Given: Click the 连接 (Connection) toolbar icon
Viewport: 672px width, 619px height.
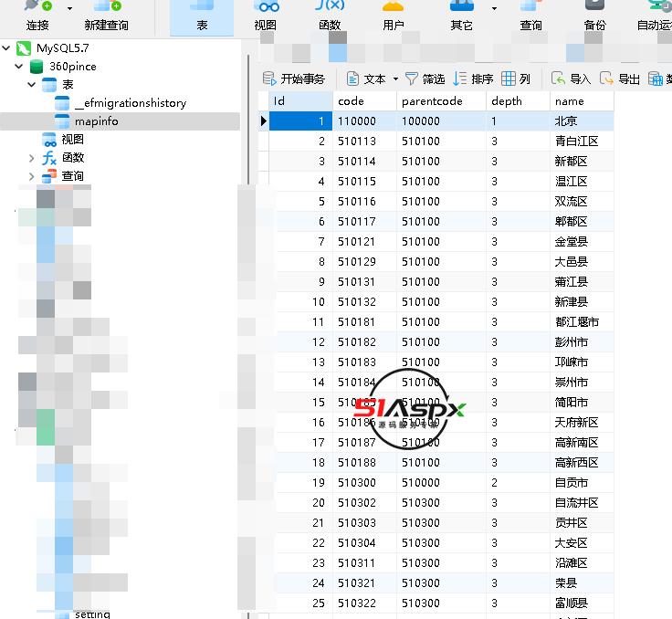Looking at the screenshot, I should [x=37, y=16].
